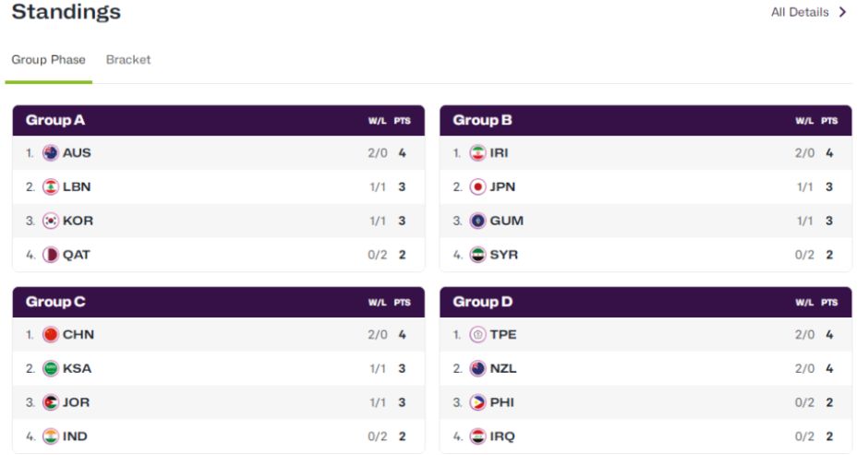Click the India flag icon
The image size is (868, 455).
pyautogui.click(x=51, y=437)
